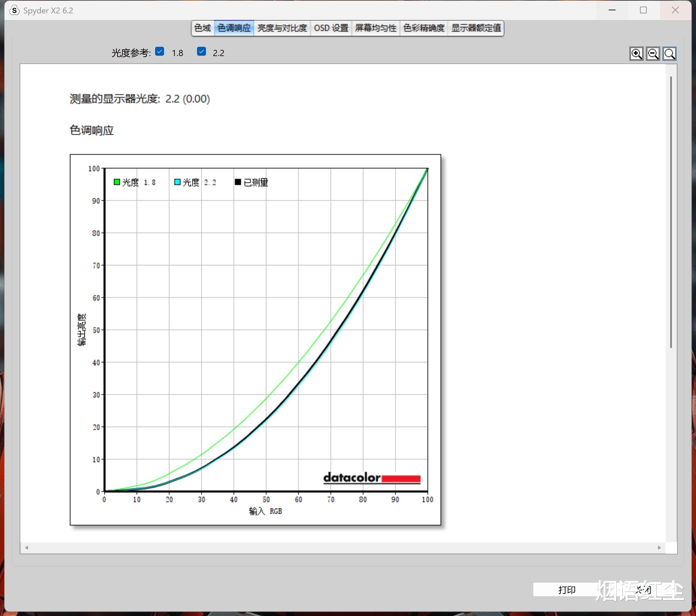Toggle the 1.8 gamma reference checkbox
Viewport: 696px width, 616px height.
pos(160,52)
